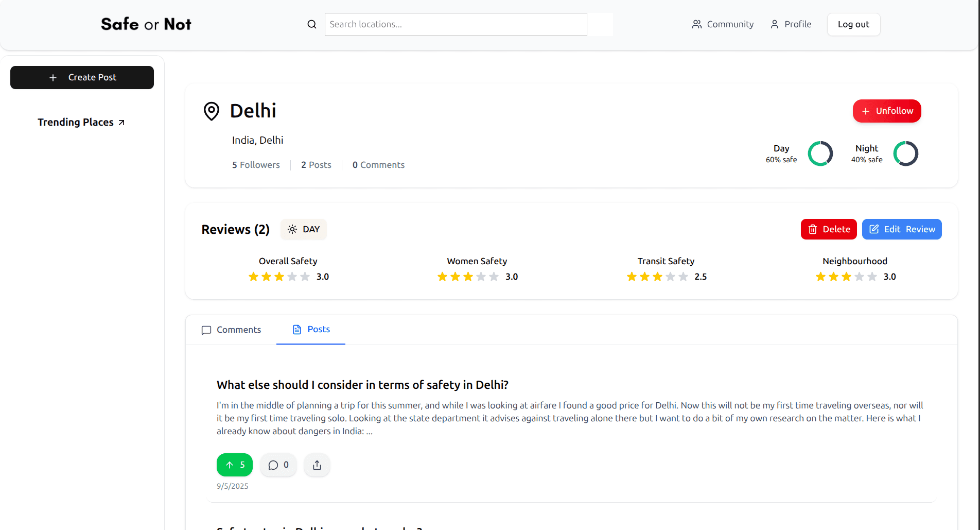Select the Posts tab
The height and width of the screenshot is (530, 980).
click(311, 329)
